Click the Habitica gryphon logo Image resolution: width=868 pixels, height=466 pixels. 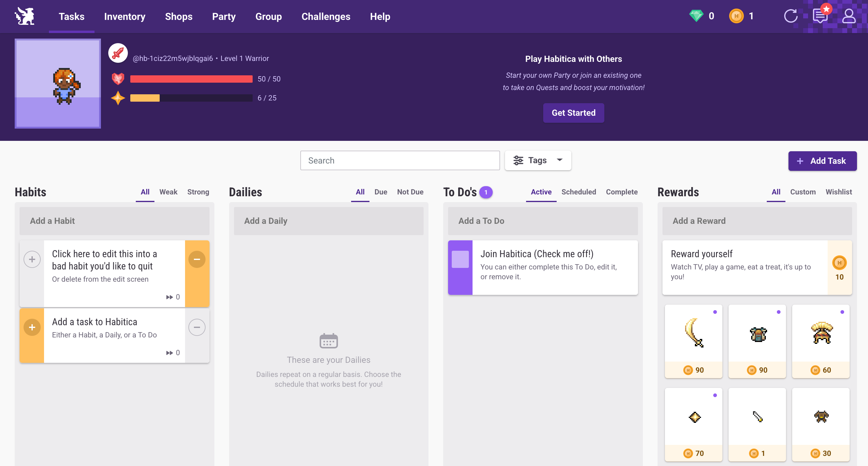click(x=24, y=16)
